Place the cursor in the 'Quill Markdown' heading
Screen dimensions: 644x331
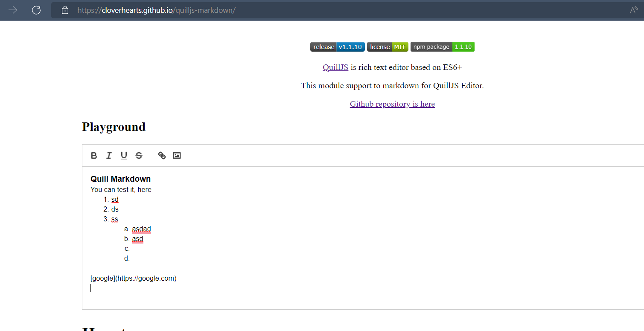pyautogui.click(x=121, y=179)
